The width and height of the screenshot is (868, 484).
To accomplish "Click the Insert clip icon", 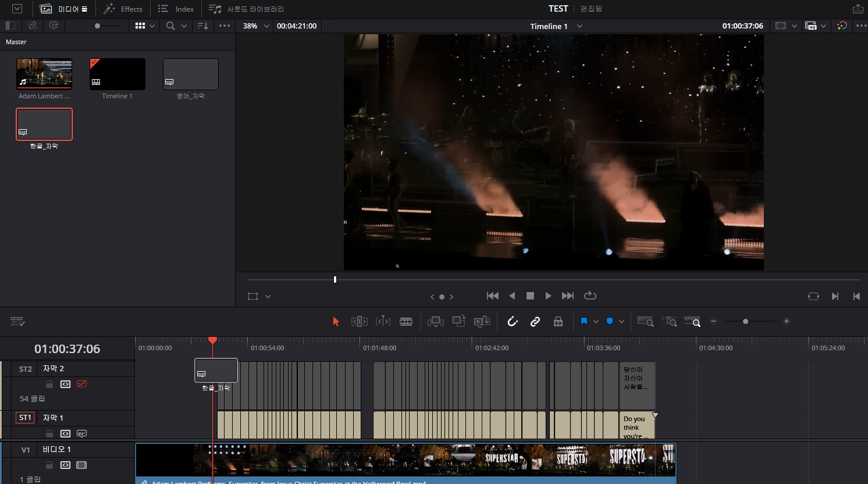I will pos(435,321).
